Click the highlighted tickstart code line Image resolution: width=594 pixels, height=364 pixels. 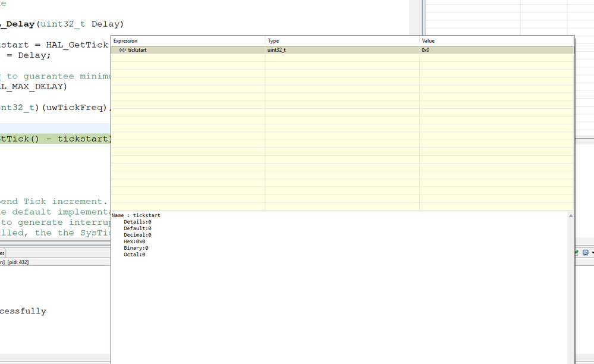tap(55, 139)
